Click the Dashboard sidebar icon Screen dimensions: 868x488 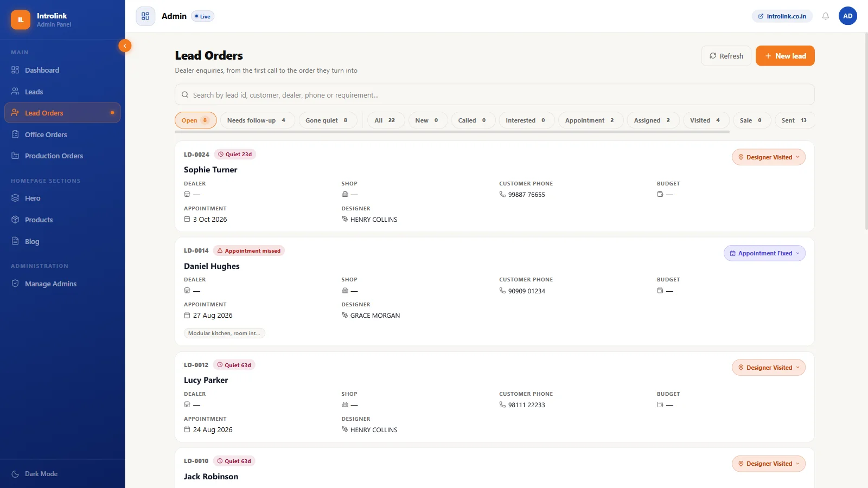coord(15,70)
